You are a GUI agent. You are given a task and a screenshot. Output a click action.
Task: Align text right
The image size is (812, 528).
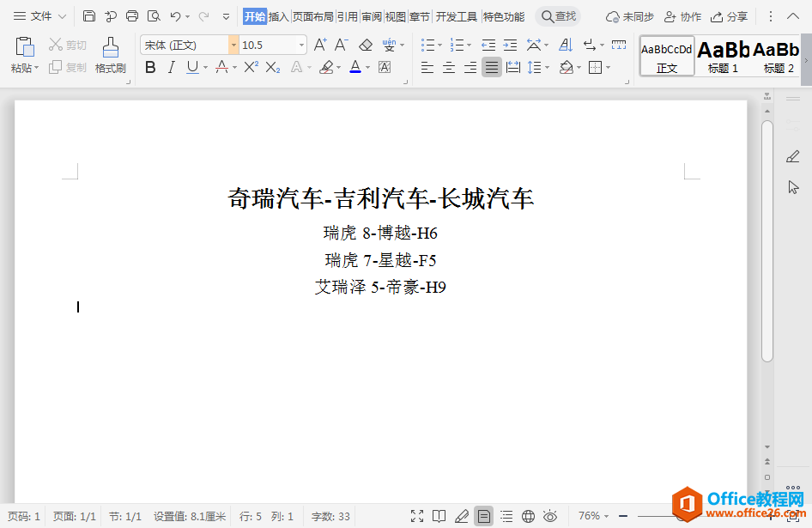[x=470, y=67]
